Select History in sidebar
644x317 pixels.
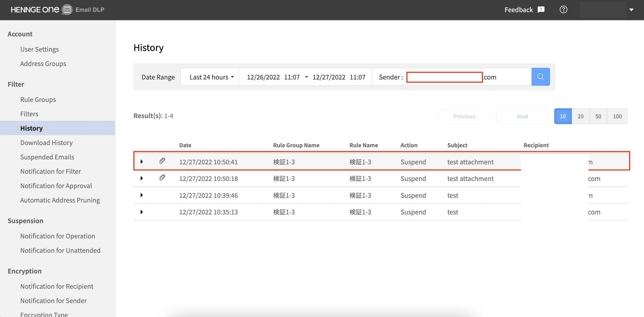click(58, 128)
